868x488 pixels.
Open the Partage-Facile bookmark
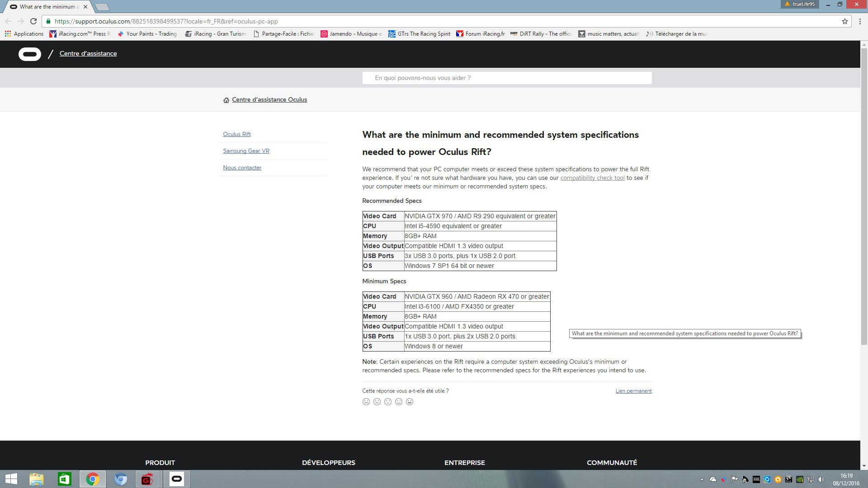tap(283, 34)
